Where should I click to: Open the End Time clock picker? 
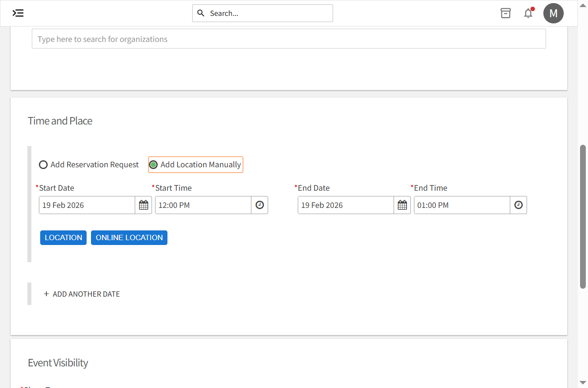519,205
